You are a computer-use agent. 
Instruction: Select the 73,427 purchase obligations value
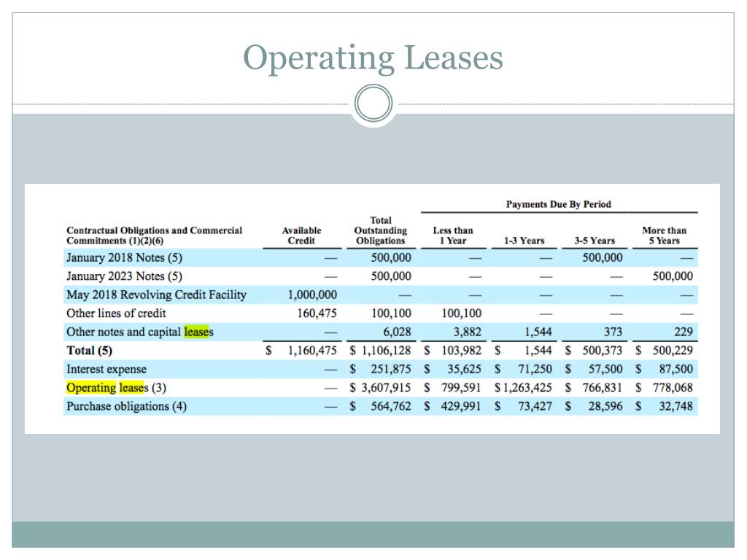(535, 406)
